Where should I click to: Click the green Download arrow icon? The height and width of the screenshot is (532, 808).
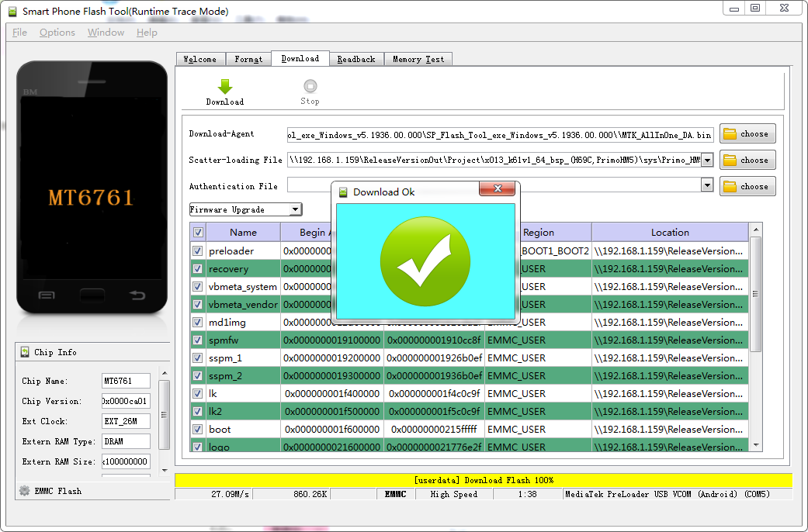tap(224, 85)
